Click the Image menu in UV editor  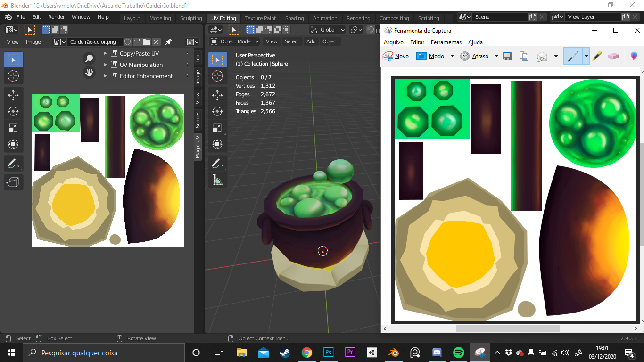[33, 42]
